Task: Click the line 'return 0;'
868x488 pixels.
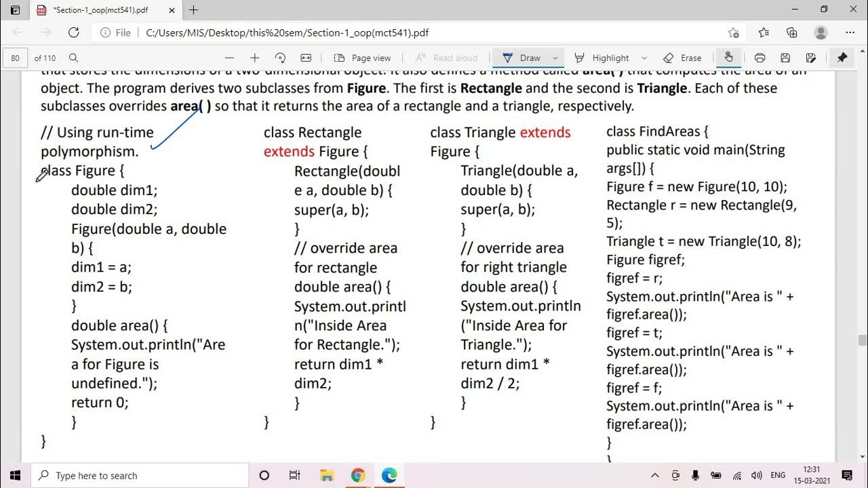Action: click(100, 402)
